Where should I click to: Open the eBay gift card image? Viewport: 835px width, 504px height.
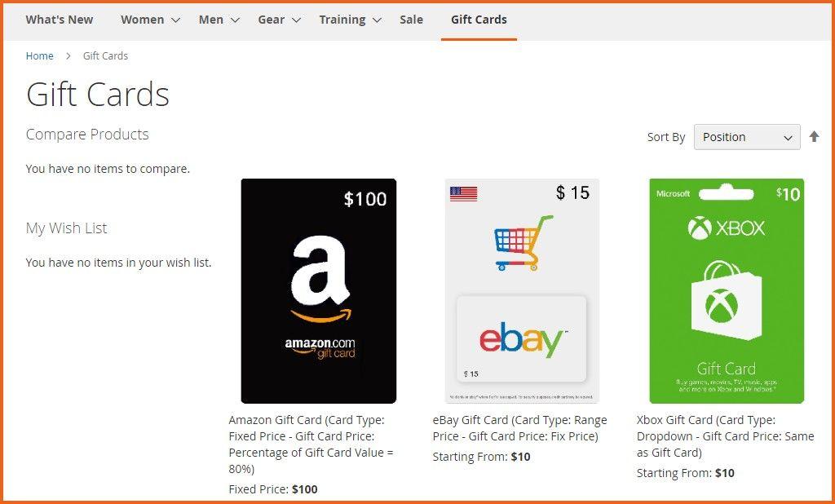tap(522, 291)
